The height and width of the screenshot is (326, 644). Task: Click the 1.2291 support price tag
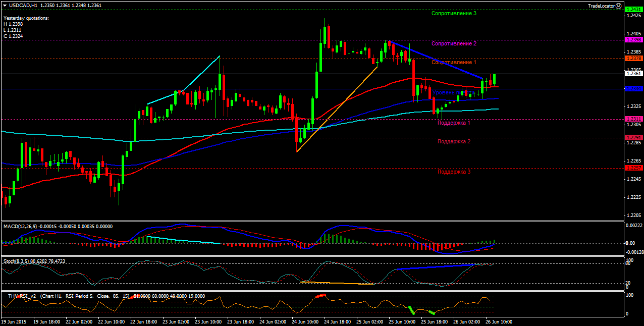633,137
